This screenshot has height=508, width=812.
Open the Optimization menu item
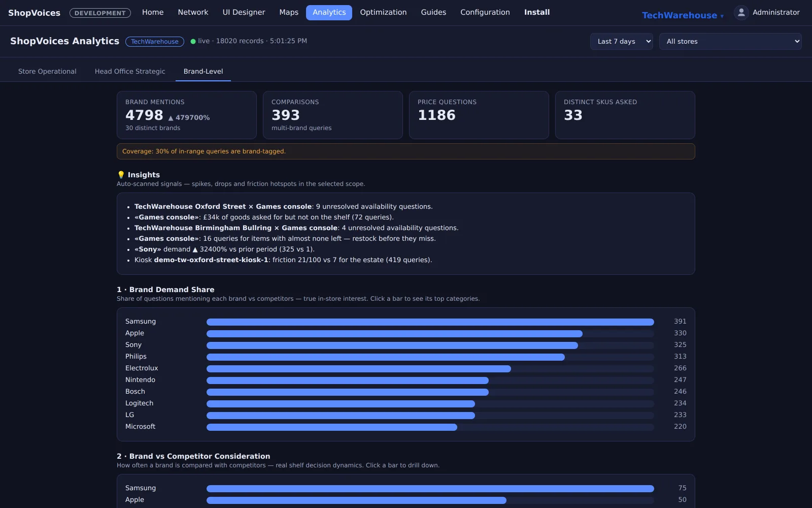(x=383, y=12)
